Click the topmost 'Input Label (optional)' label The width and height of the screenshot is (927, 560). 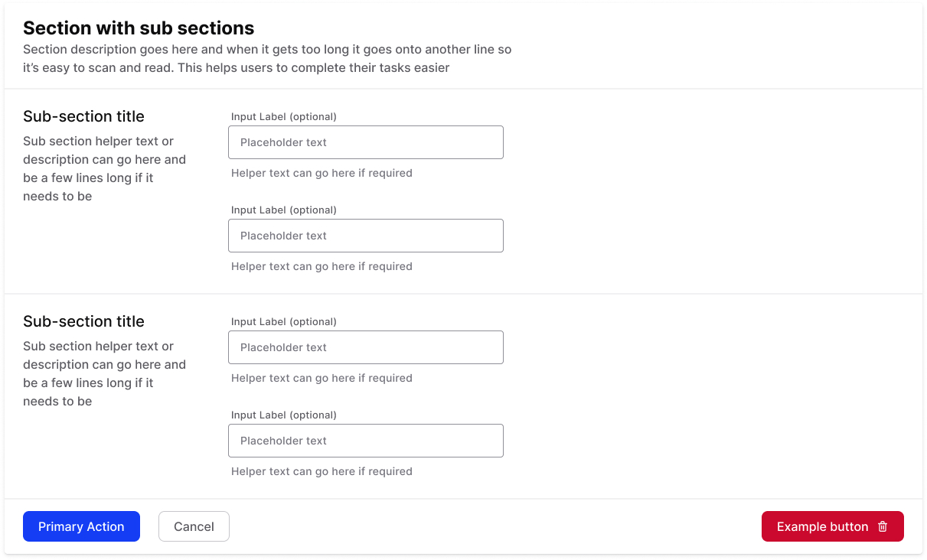coord(284,116)
